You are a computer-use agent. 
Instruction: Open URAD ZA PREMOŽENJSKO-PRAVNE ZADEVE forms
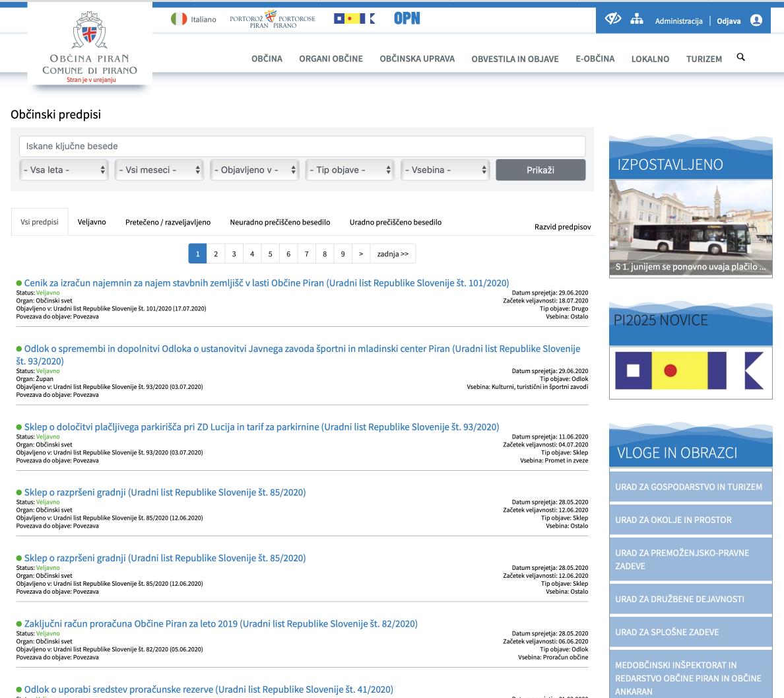[x=690, y=559]
